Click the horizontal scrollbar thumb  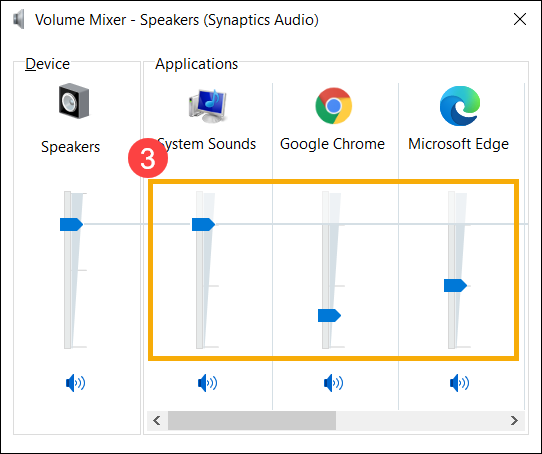252,420
